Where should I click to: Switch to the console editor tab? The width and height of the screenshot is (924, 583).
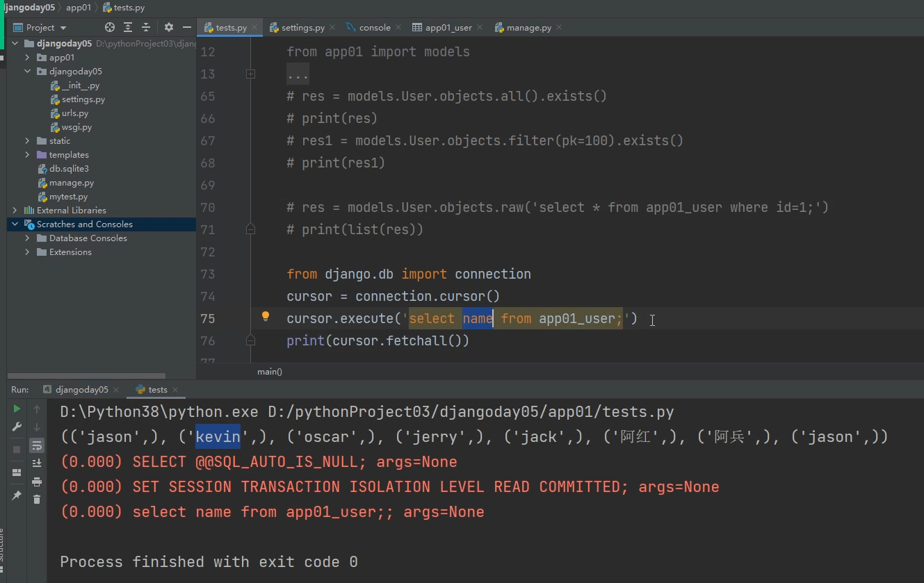[375, 28]
